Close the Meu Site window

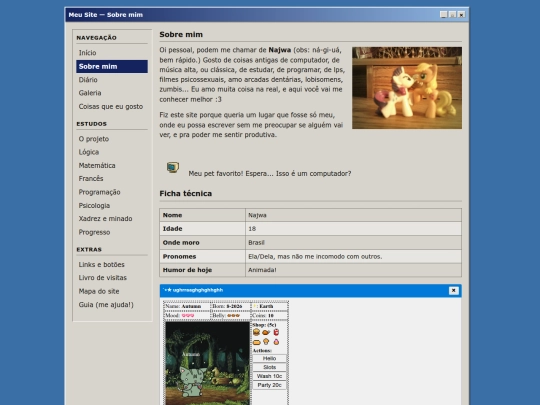point(461,14)
